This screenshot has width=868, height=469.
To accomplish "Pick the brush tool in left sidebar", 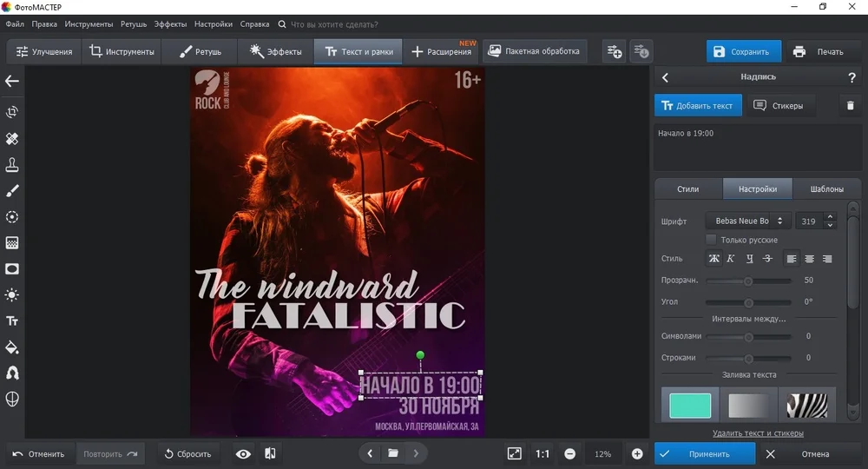I will pyautogui.click(x=12, y=191).
